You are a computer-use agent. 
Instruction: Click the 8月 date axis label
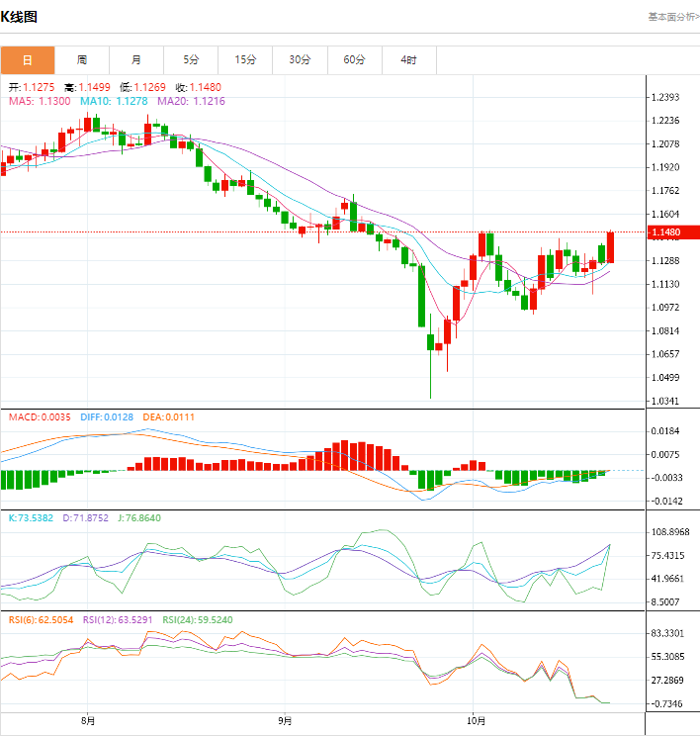[x=88, y=720]
